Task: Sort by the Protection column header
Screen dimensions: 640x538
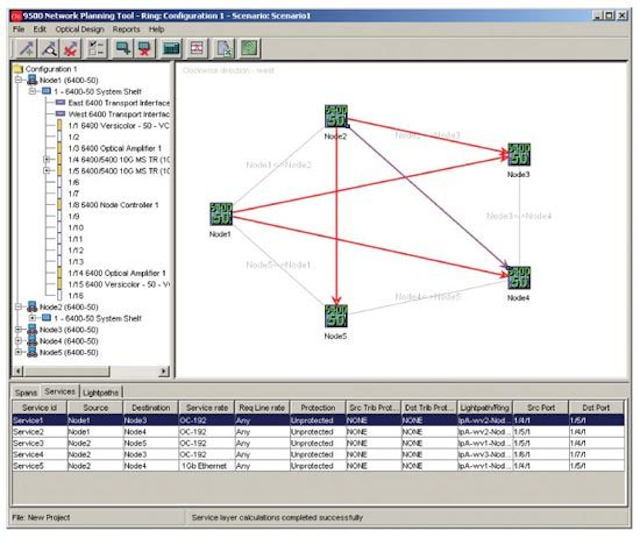Action: click(x=318, y=408)
